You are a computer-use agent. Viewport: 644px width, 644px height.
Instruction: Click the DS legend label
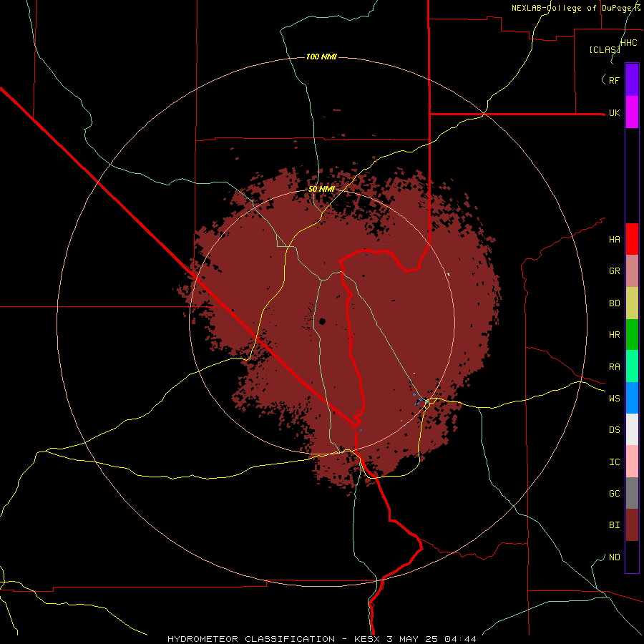pos(614,430)
